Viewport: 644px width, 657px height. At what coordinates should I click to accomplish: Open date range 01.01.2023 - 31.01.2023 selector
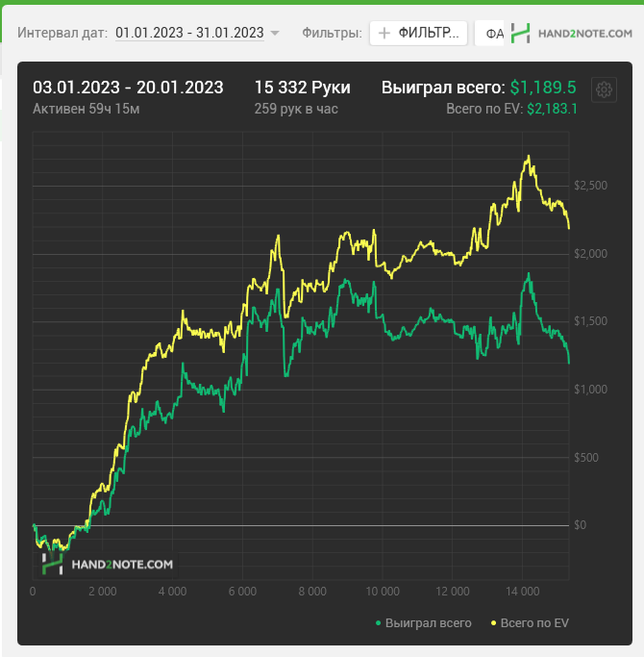click(x=189, y=33)
